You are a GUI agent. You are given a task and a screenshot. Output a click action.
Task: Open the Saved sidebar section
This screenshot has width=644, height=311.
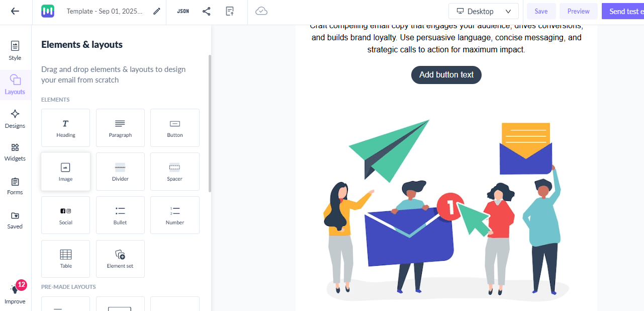coord(15,220)
